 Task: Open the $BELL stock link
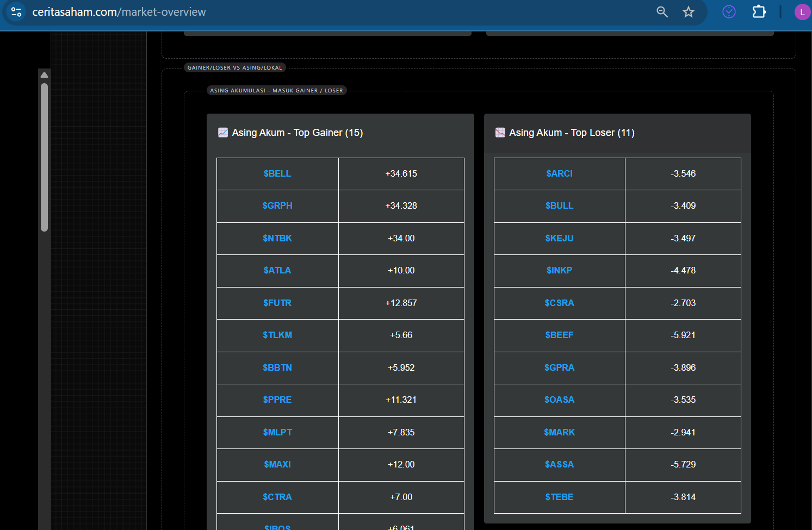(x=277, y=174)
